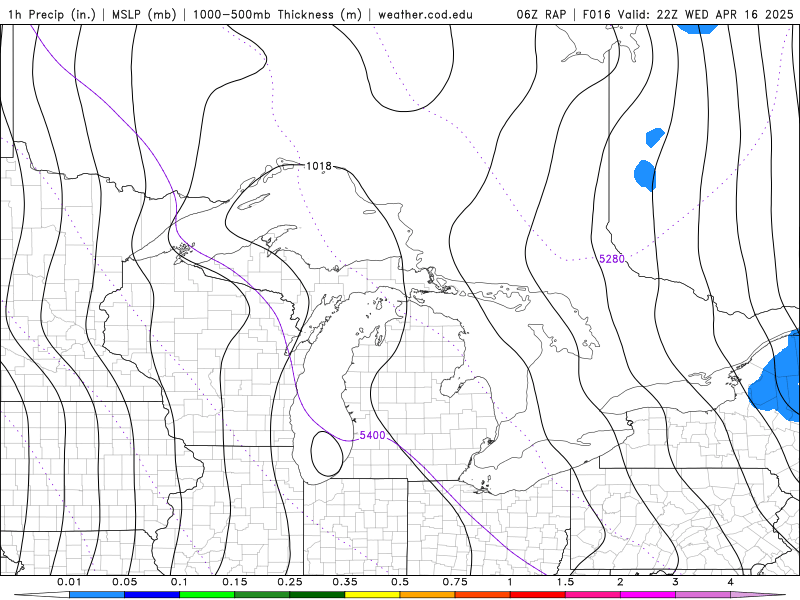
Task: Click the "1h Precip (in.)" title text
Action: [52, 14]
